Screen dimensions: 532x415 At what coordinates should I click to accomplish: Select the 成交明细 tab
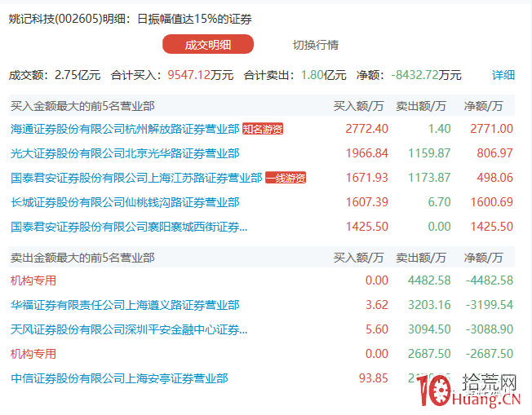tap(208, 44)
